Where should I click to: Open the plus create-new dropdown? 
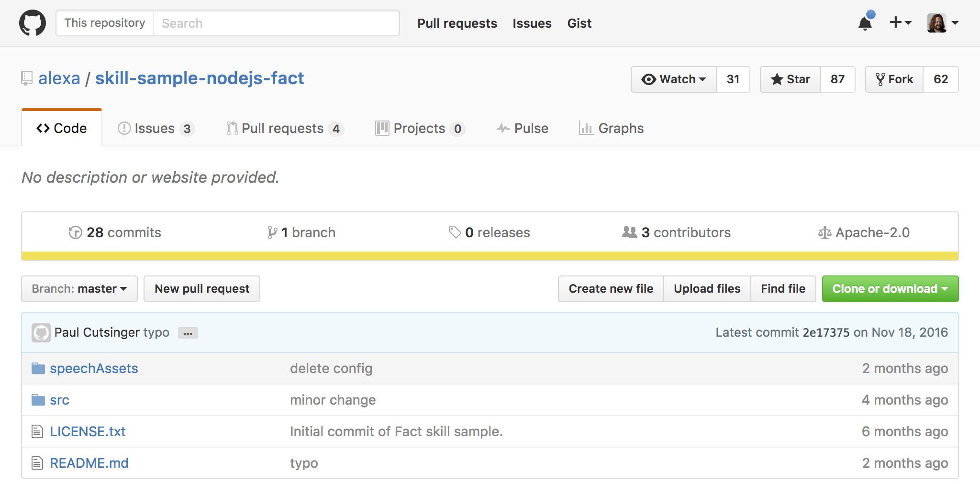pyautogui.click(x=901, y=22)
